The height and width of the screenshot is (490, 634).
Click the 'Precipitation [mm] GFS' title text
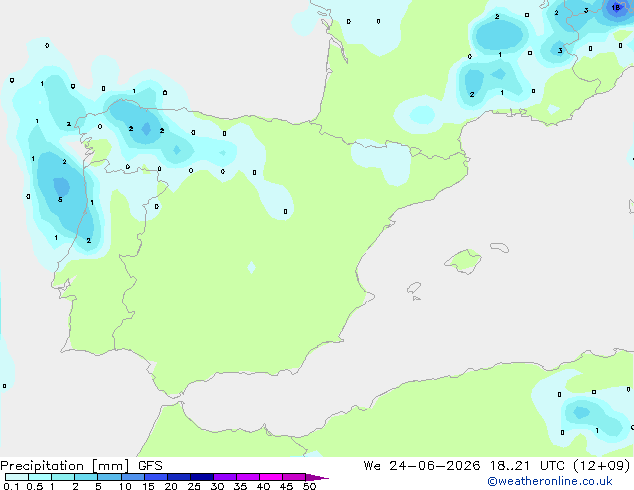[x=81, y=466]
